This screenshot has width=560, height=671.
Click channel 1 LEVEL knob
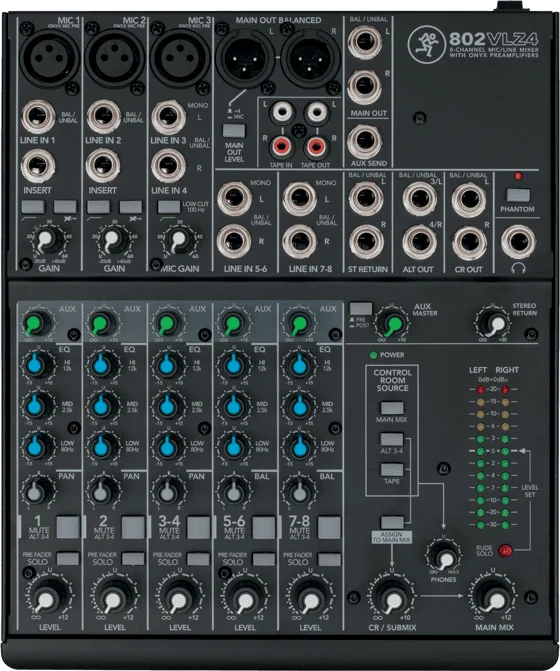46,597
